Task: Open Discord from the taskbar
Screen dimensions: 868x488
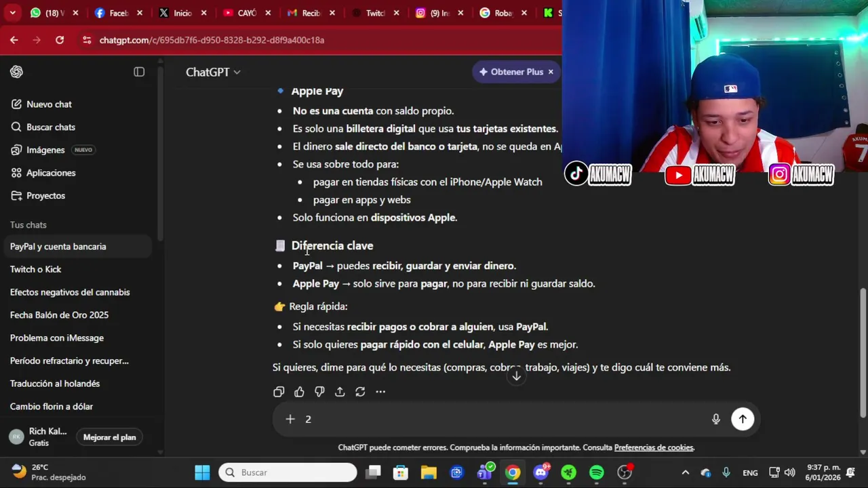Action: (541, 472)
